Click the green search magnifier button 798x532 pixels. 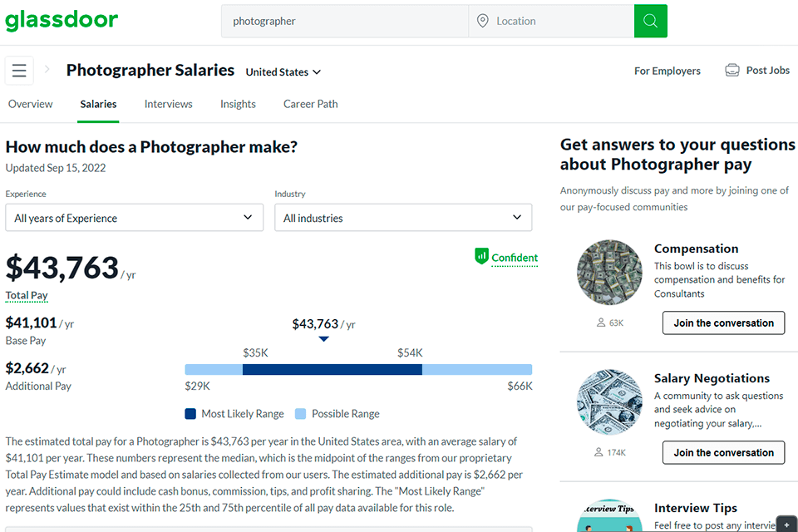click(x=651, y=20)
